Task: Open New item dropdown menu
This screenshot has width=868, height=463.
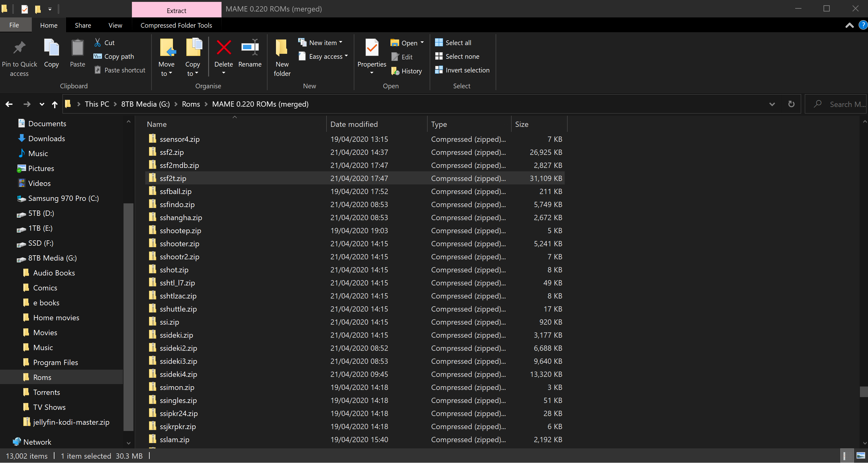Action: click(x=320, y=42)
